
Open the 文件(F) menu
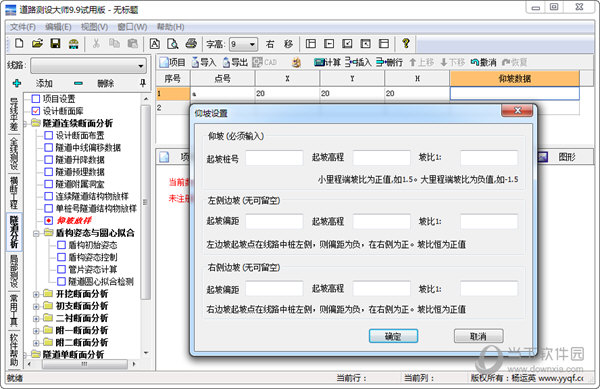[23, 27]
